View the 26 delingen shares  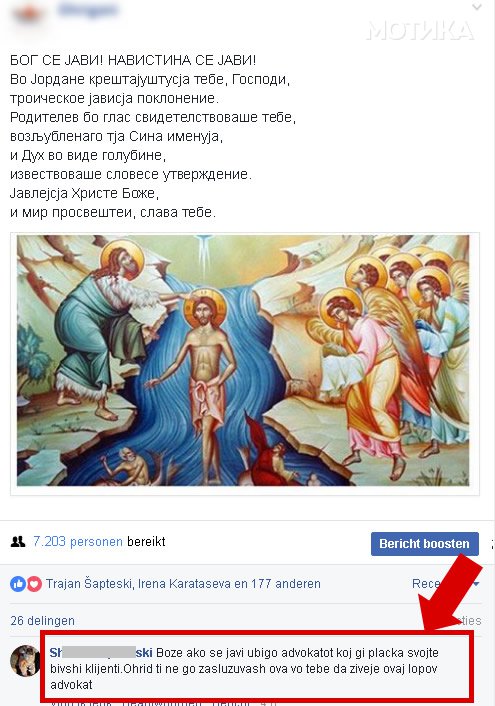[42, 620]
